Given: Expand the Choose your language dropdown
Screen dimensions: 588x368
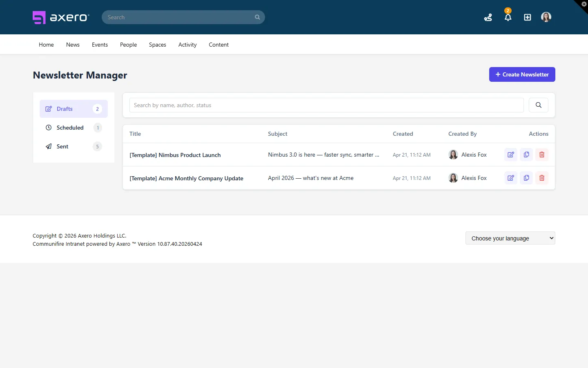Looking at the screenshot, I should click(510, 238).
